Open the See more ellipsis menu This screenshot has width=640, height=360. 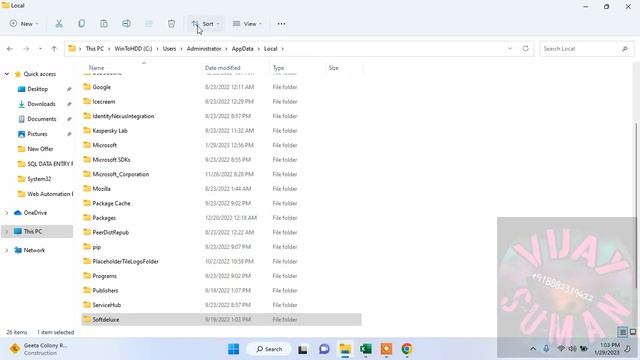(x=281, y=24)
